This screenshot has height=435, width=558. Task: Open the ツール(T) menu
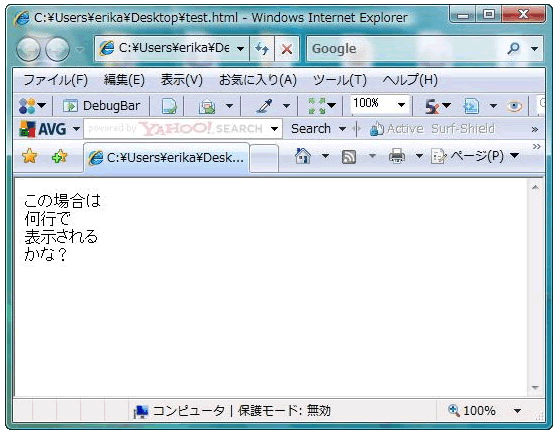coord(340,80)
